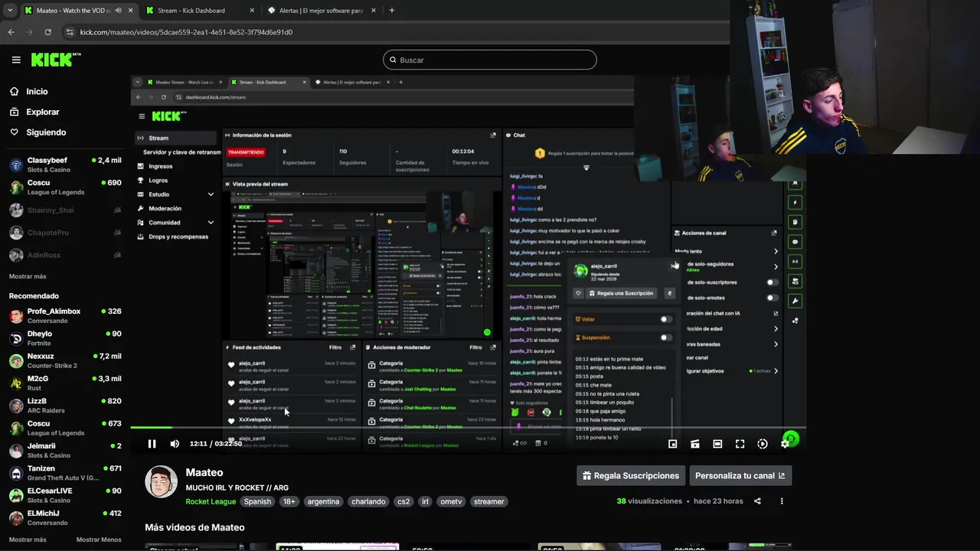Image resolution: width=980 pixels, height=551 pixels.
Task: Mute audio on the Maateo tab
Action: point(118,11)
